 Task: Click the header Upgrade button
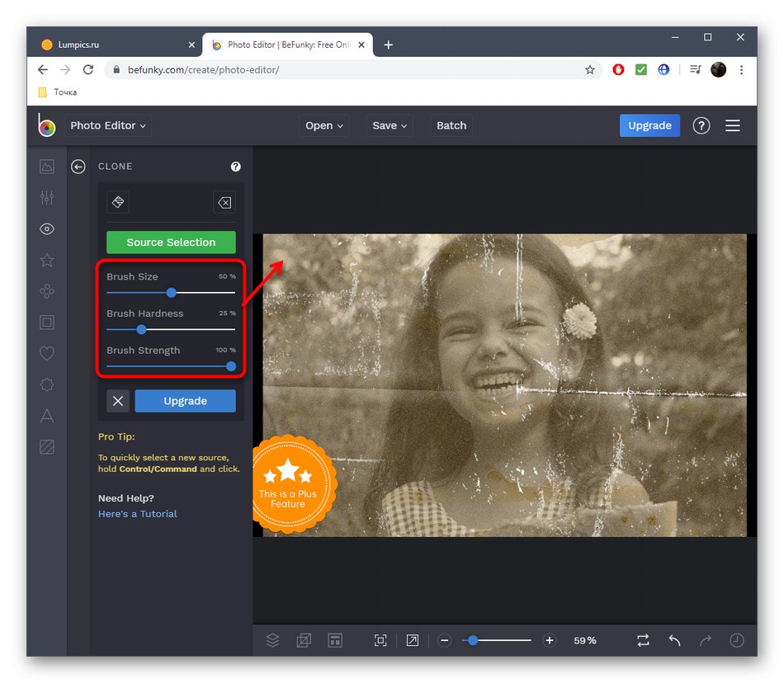point(649,125)
